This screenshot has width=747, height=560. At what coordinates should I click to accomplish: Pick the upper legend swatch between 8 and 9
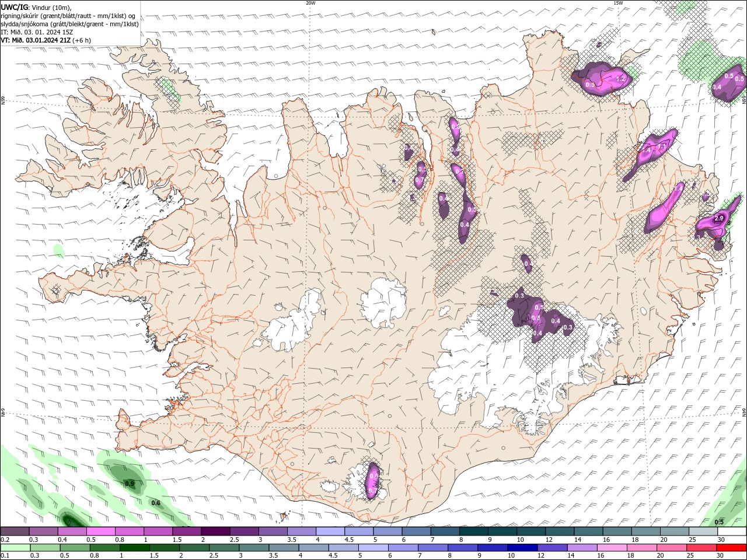point(473,531)
